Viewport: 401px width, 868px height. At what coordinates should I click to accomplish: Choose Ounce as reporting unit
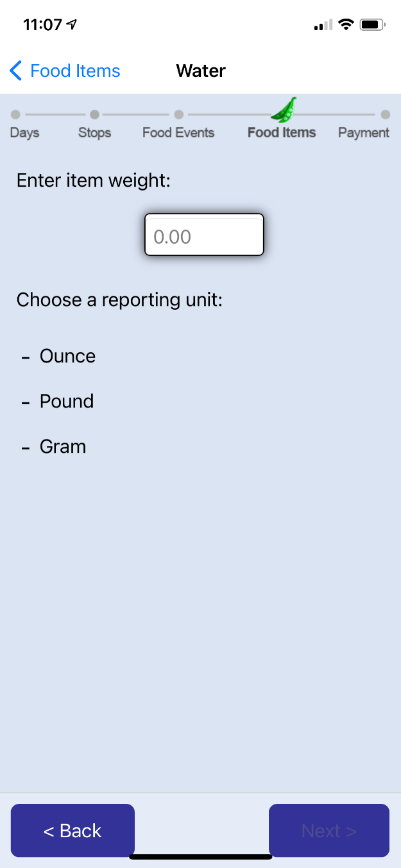[67, 356]
